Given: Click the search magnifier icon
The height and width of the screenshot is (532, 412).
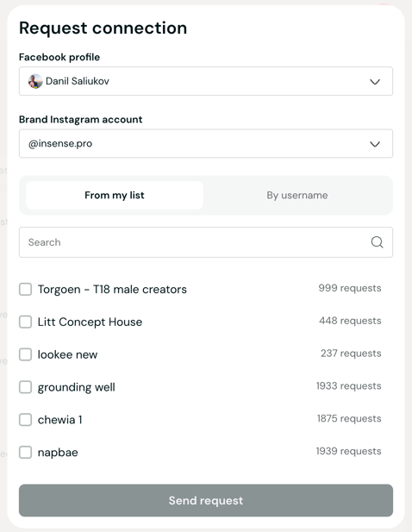Looking at the screenshot, I should (377, 242).
